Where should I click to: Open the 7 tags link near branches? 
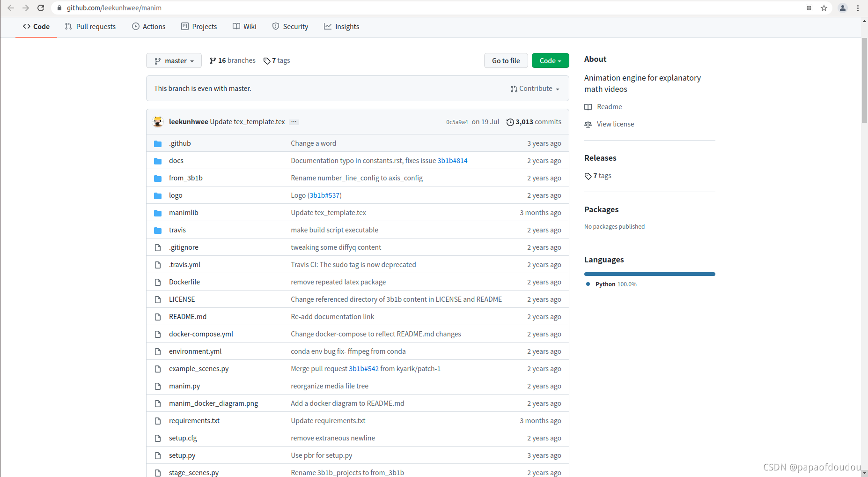click(x=277, y=60)
